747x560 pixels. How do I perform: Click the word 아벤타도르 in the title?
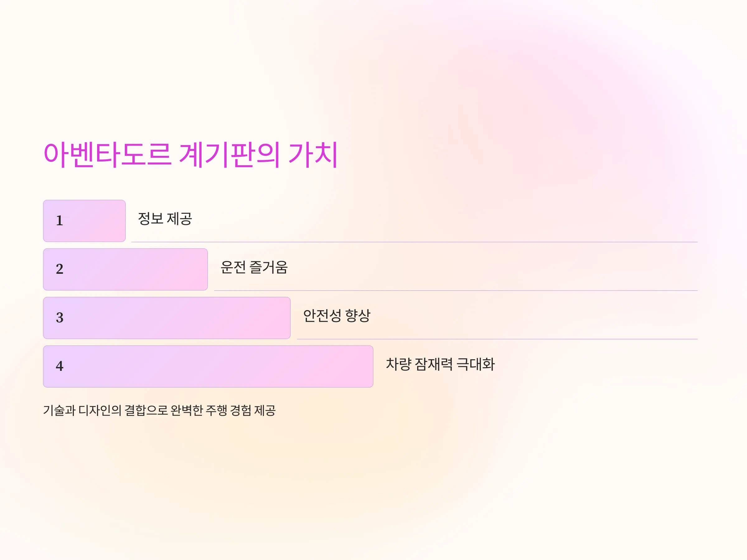click(107, 155)
